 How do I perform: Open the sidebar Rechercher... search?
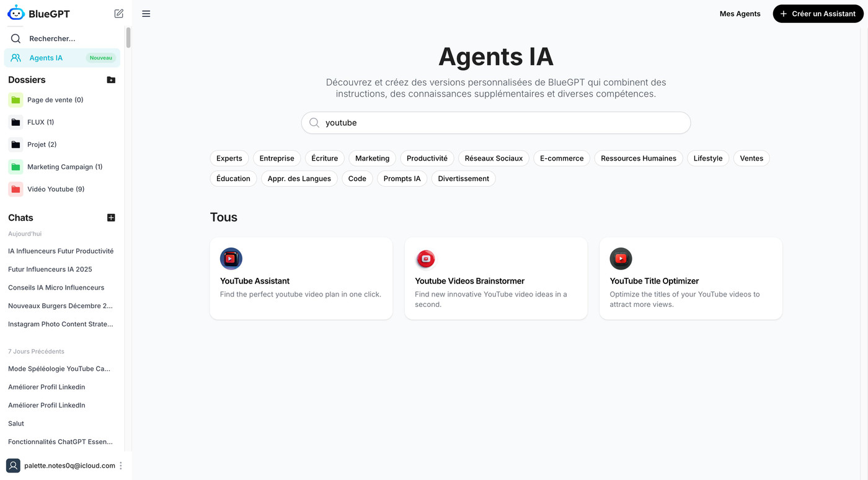(62, 38)
